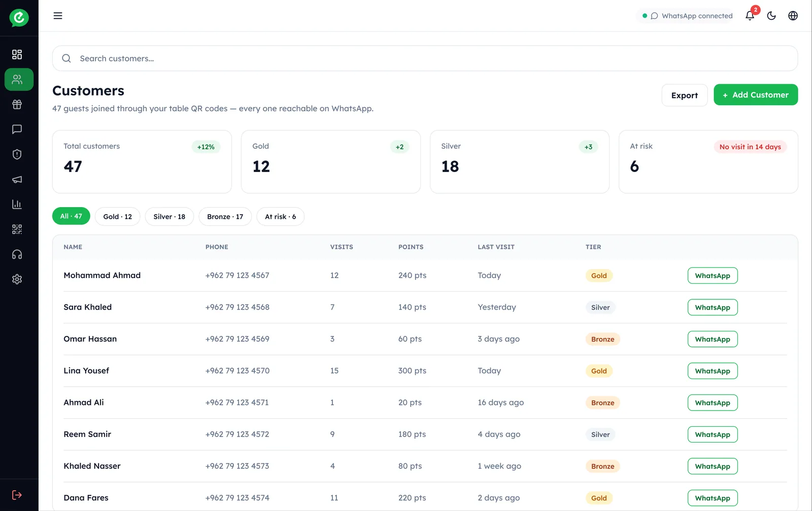This screenshot has width=812, height=511.
Task: Toggle dark mode with moon icon
Action: (771, 16)
